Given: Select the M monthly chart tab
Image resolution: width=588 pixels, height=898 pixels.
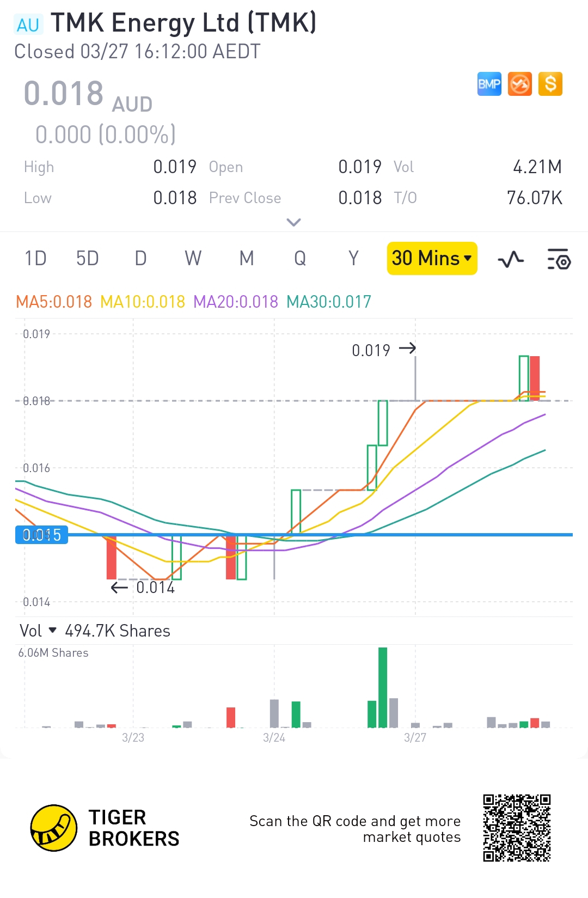Looking at the screenshot, I should (x=247, y=258).
